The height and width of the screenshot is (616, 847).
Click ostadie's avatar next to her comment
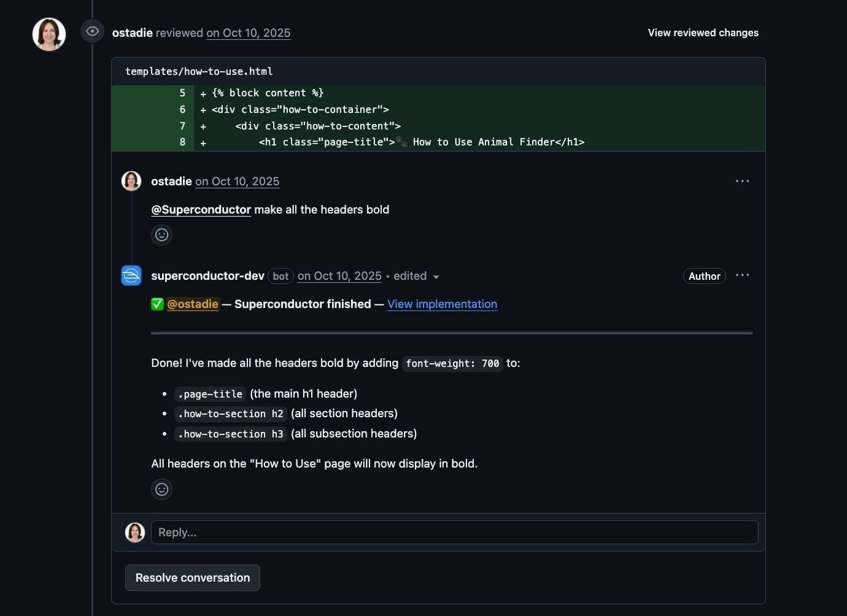coord(131,180)
